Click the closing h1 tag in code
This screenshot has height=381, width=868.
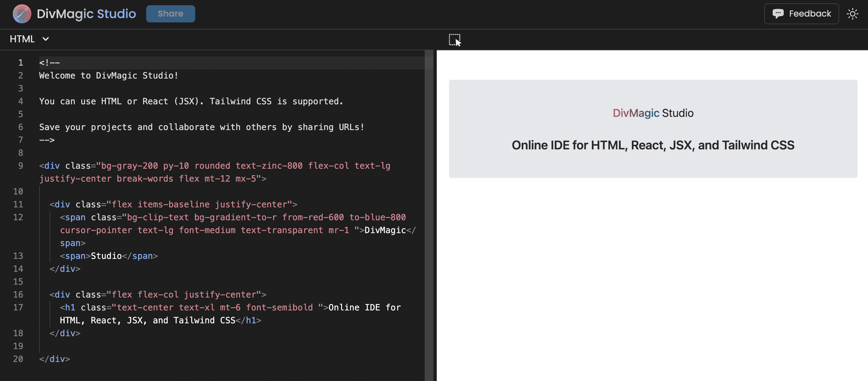[248, 320]
